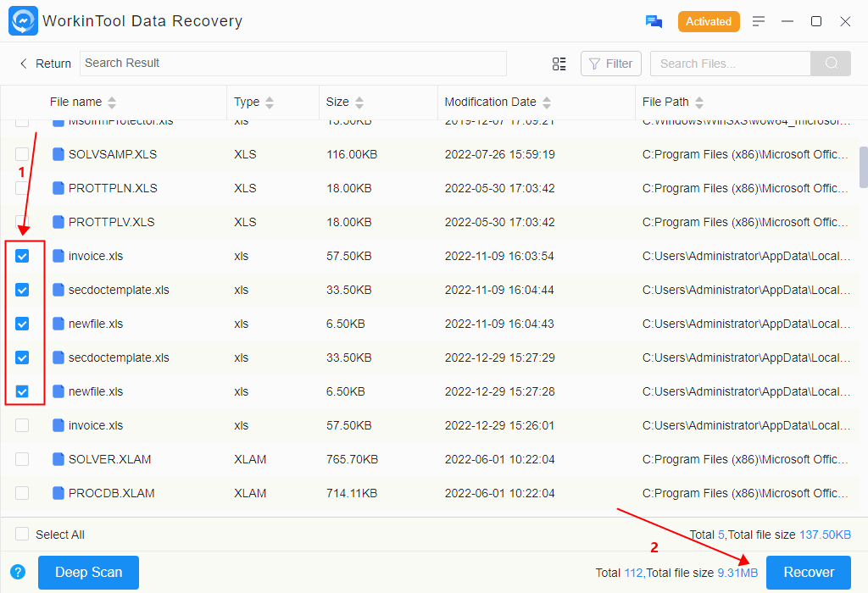Switch the list view layout icon
Viewport: 868px width, 593px height.
pyautogui.click(x=559, y=64)
